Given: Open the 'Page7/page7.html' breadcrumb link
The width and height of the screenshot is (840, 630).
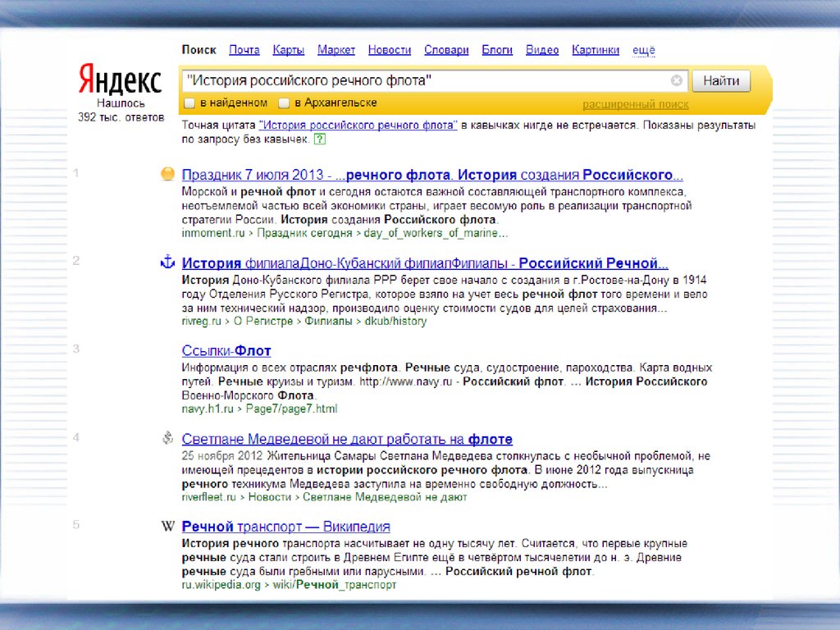Looking at the screenshot, I should point(291,409).
